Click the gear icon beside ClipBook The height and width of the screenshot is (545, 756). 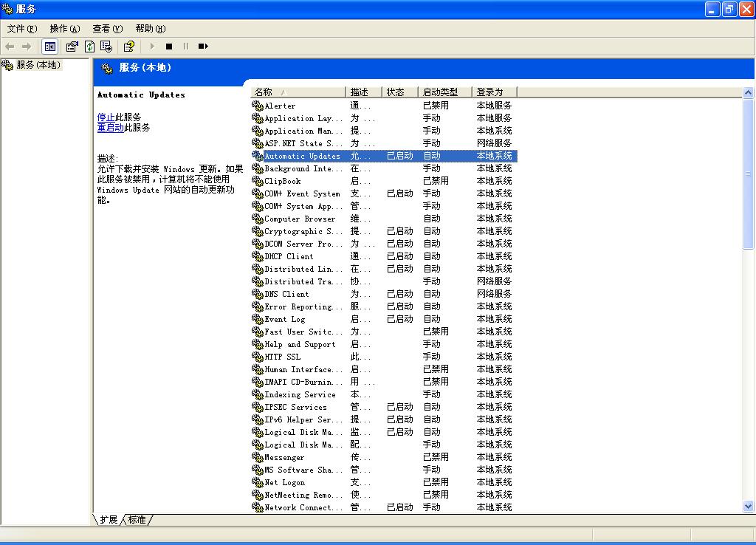258,181
